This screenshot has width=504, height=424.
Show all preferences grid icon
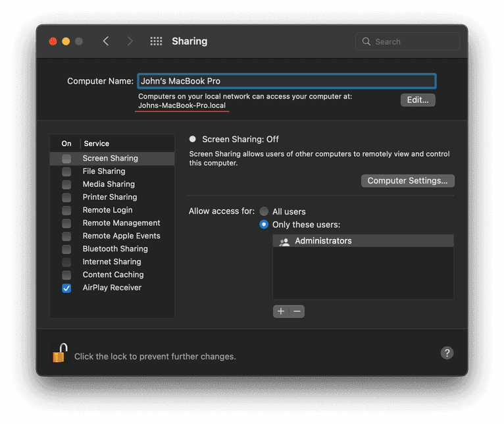tap(156, 41)
